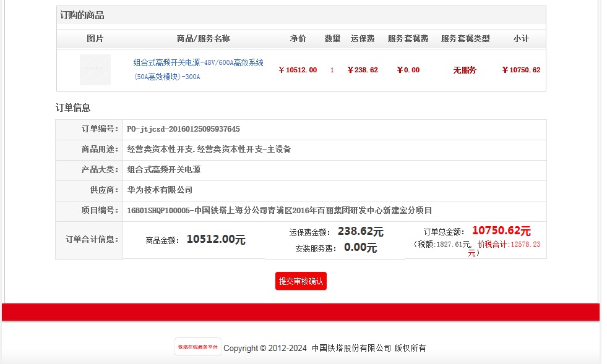Click the 商品用途 row label
The height and width of the screenshot is (364, 607).
pos(100,150)
